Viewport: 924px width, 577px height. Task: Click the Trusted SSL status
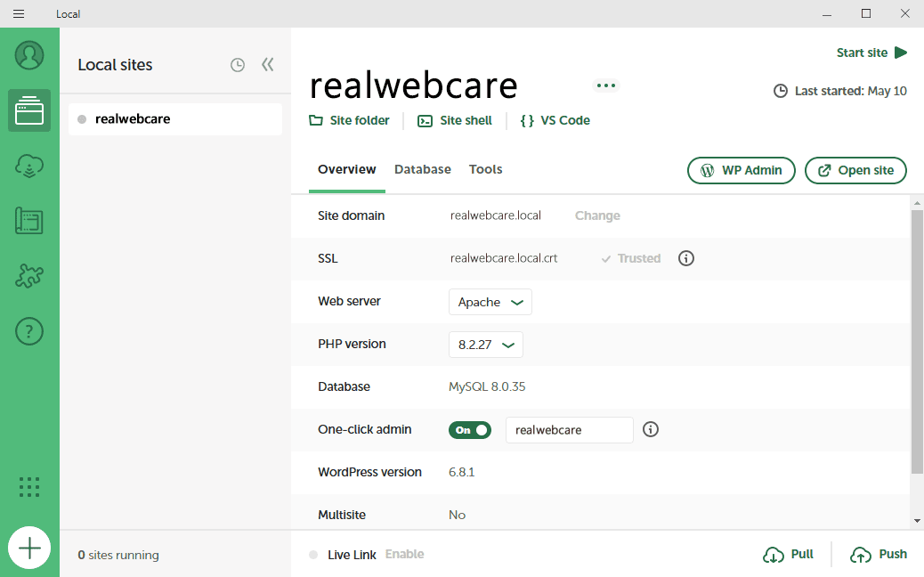[631, 258]
